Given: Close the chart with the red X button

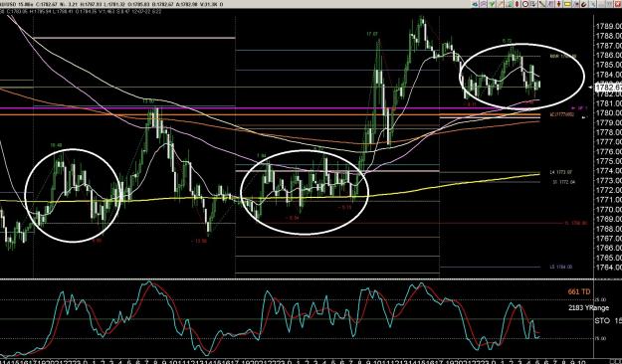Looking at the screenshot, I should (618, 4).
